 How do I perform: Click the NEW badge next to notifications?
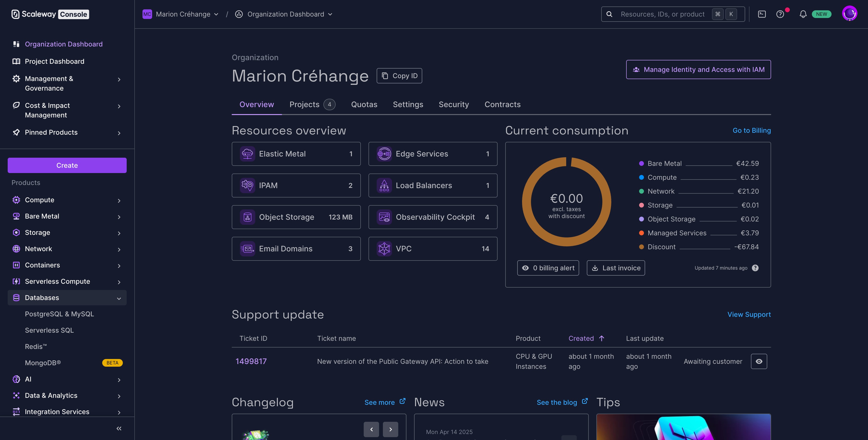(x=821, y=14)
